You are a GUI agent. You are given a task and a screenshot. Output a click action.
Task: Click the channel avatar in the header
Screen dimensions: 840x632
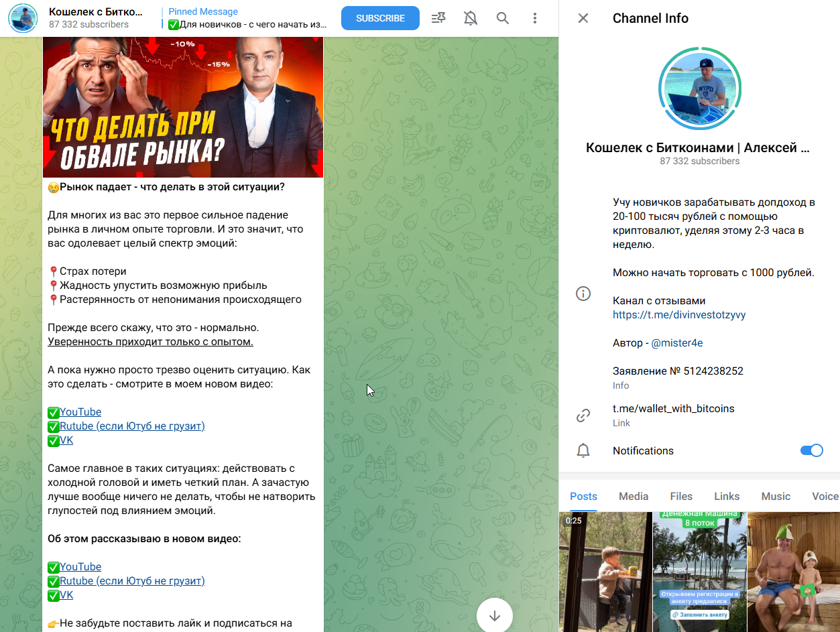point(23,18)
